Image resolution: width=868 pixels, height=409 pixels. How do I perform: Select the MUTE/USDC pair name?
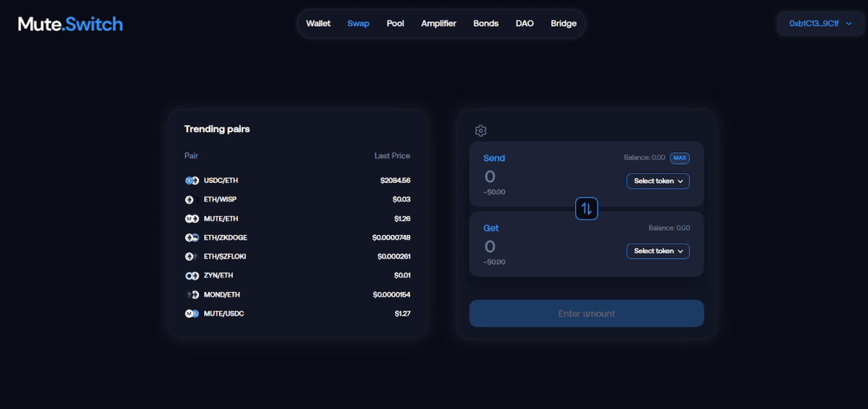[224, 314]
